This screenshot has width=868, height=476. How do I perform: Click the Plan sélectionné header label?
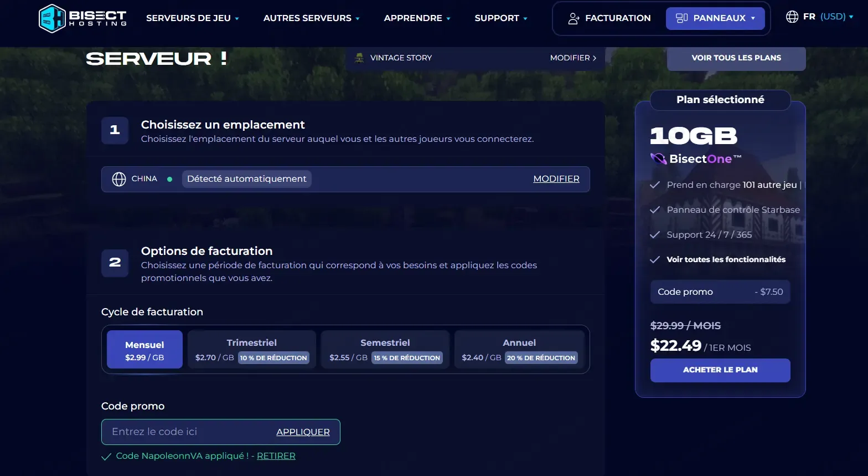point(720,100)
